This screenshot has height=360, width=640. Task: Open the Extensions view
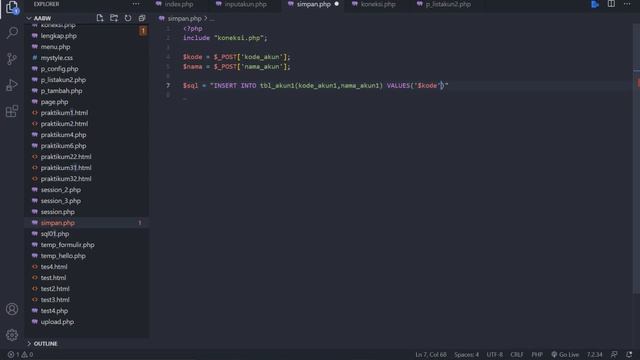[x=12, y=111]
